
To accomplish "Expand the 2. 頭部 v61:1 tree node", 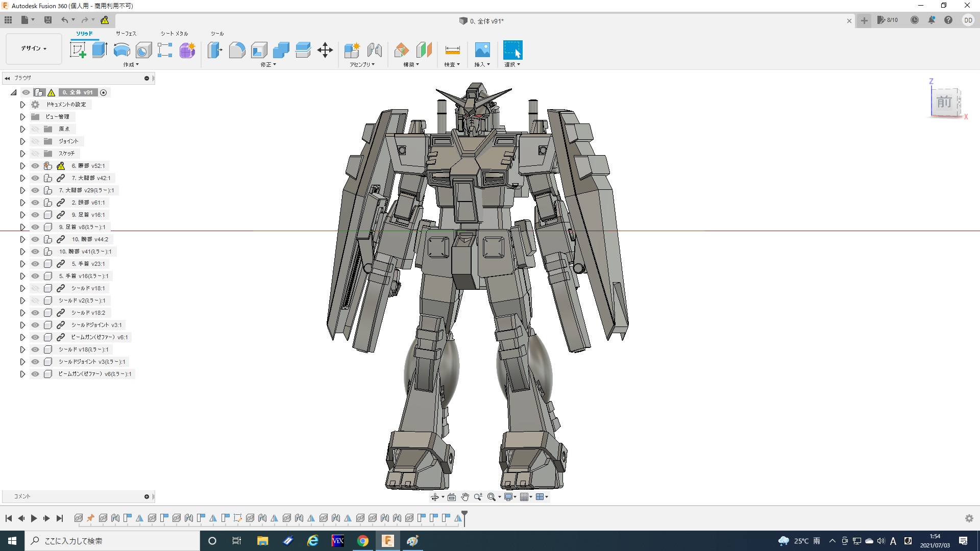I will pyautogui.click(x=22, y=203).
